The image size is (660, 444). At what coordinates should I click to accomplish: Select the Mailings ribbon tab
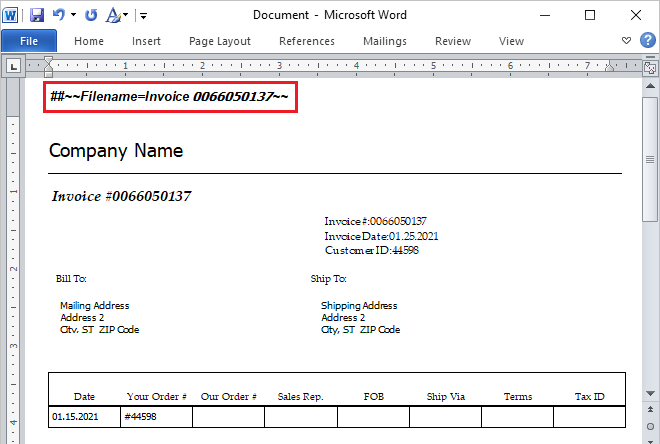(x=384, y=41)
